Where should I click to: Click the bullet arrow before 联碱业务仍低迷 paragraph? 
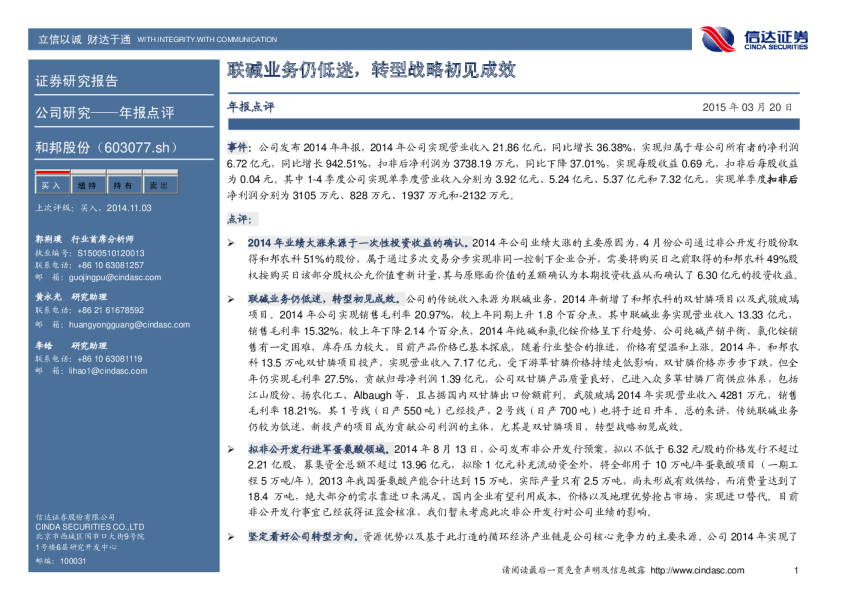[231, 299]
